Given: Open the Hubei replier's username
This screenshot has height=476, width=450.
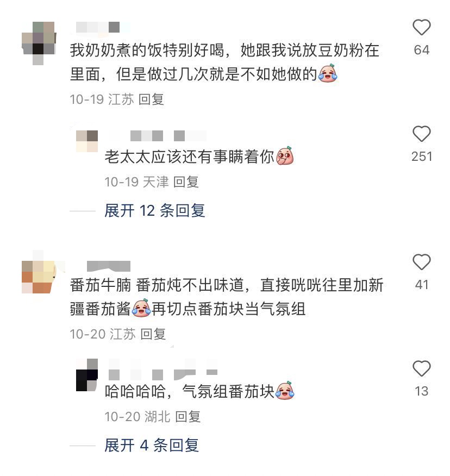Looking at the screenshot, I should click(163, 369).
